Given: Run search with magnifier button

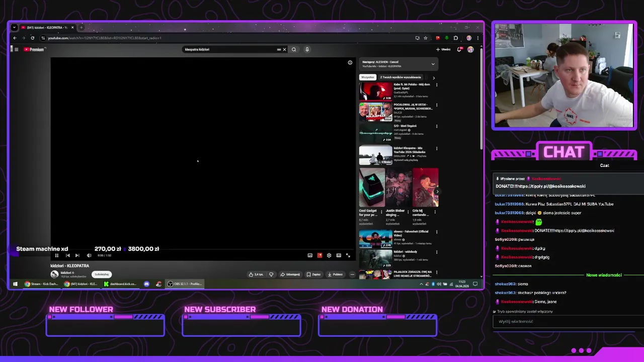Looking at the screenshot, I should [x=294, y=49].
